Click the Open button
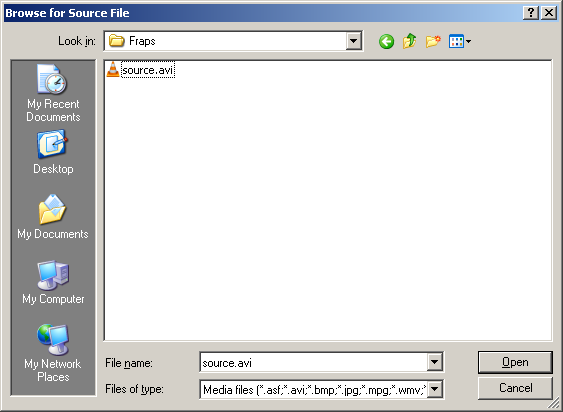The height and width of the screenshot is (412, 563). coord(515,362)
